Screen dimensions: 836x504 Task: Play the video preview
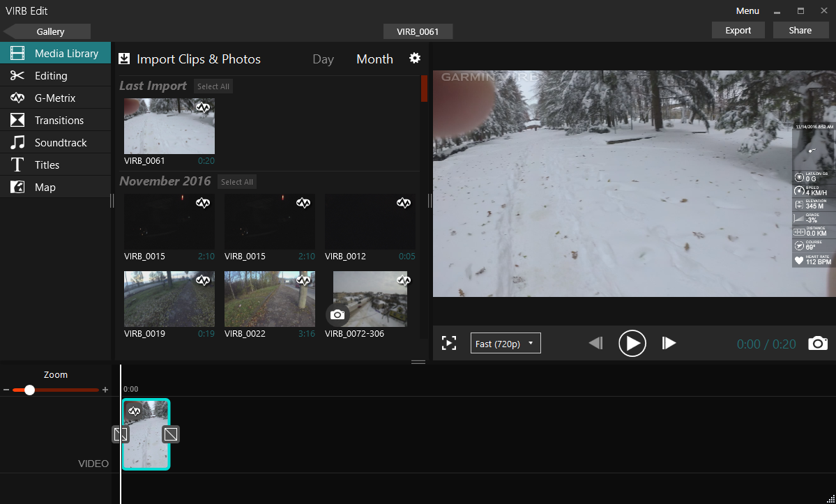point(632,343)
